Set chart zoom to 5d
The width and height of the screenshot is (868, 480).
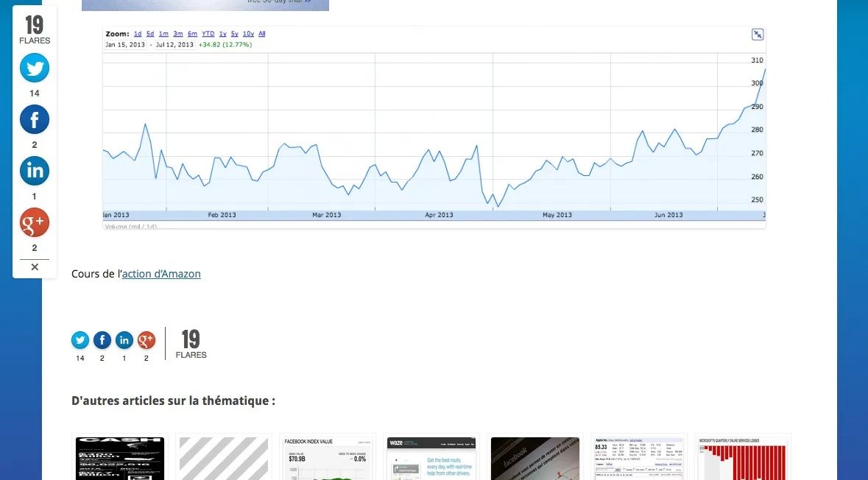point(150,34)
